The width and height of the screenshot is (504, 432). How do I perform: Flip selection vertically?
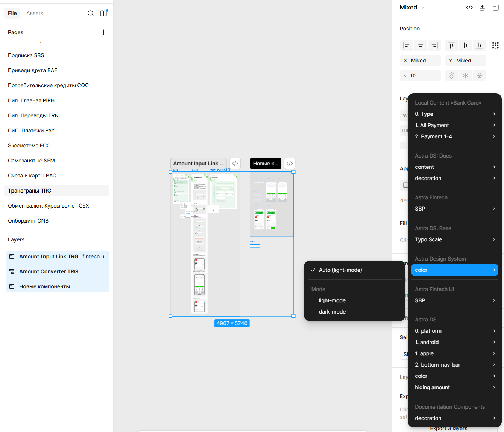tap(480, 76)
